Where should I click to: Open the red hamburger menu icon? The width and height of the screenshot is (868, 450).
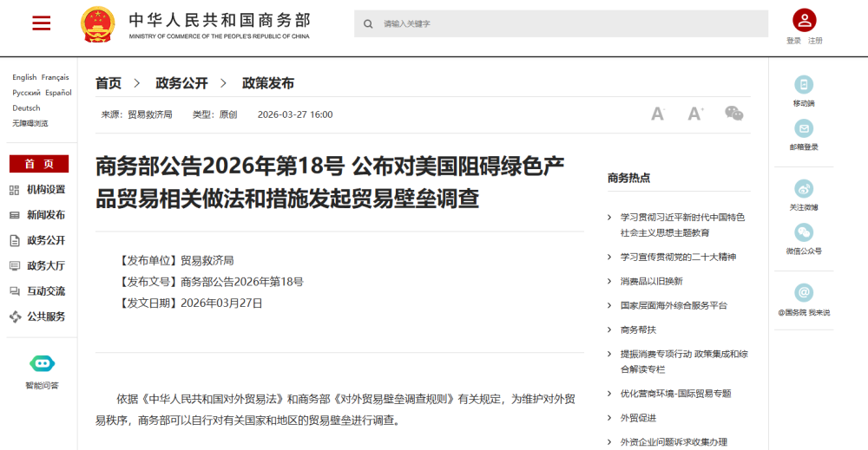[42, 23]
